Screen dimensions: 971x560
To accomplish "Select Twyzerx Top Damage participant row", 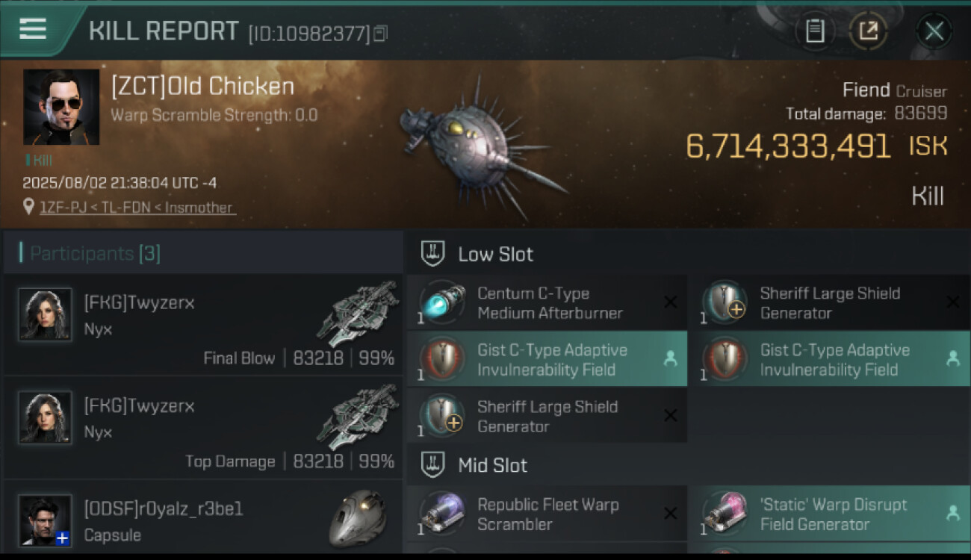I will click(203, 428).
